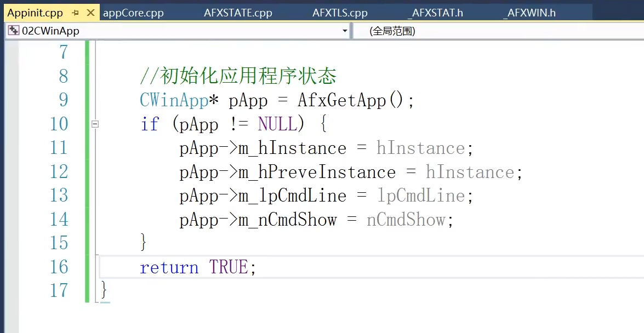Click m_nCmdShow on line 14

(288, 219)
